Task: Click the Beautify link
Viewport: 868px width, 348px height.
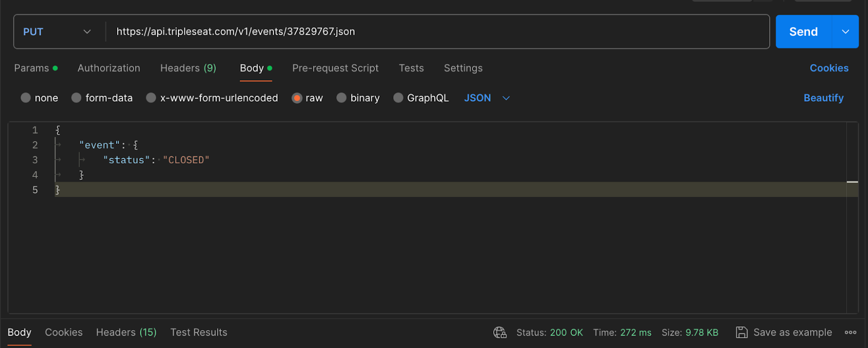Action: click(x=823, y=98)
